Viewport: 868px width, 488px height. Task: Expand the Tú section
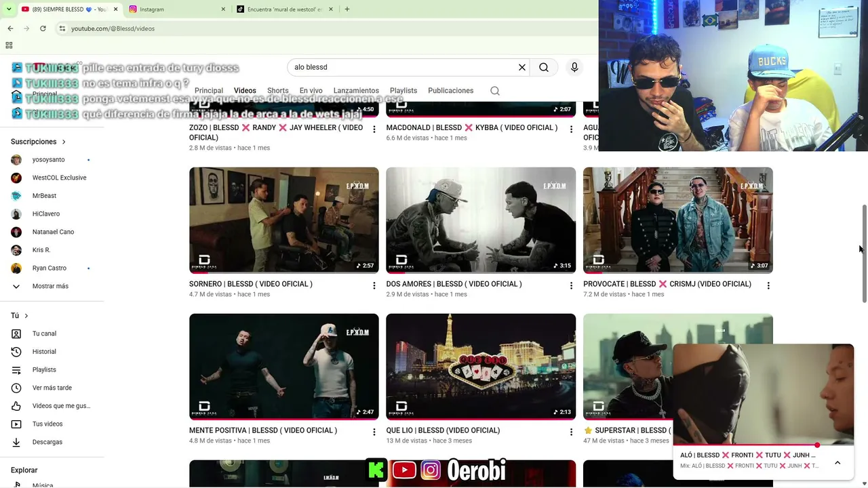pos(20,316)
